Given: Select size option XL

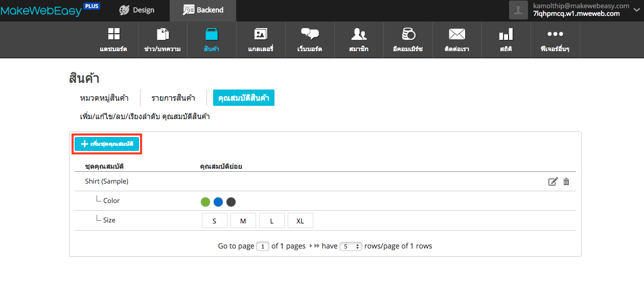Looking at the screenshot, I should pos(300,221).
